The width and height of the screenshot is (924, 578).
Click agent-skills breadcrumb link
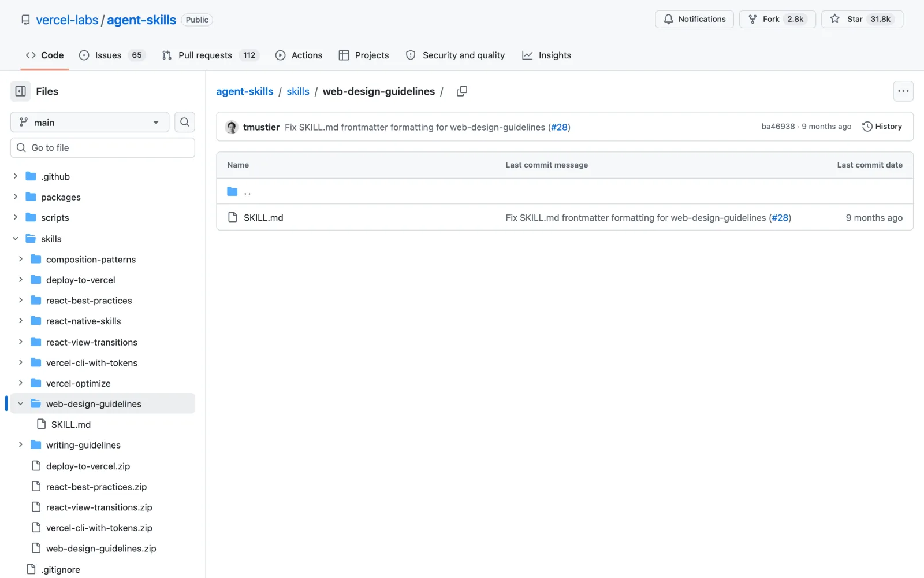tap(245, 91)
